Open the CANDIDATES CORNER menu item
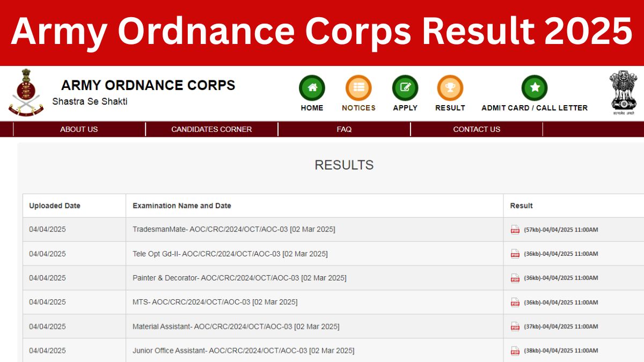This screenshot has width=644, height=362. click(211, 129)
